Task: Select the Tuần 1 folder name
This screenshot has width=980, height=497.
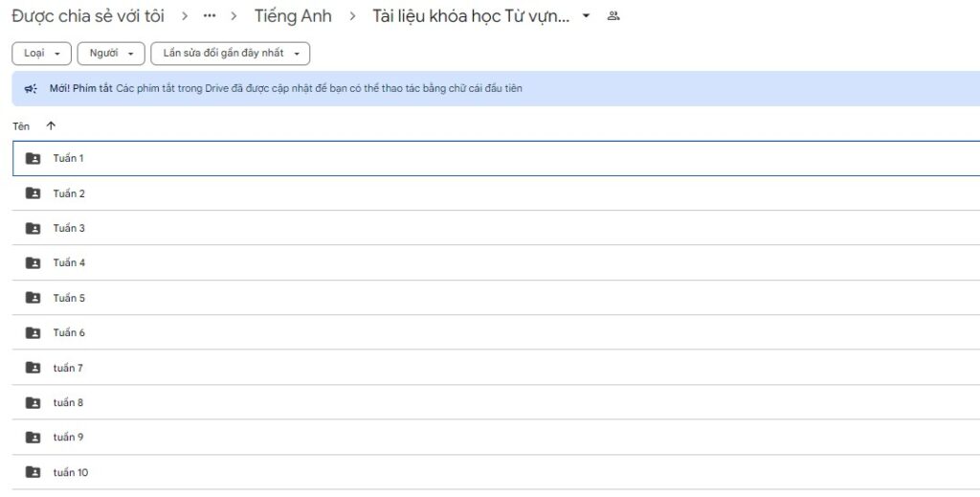Action: click(x=68, y=158)
